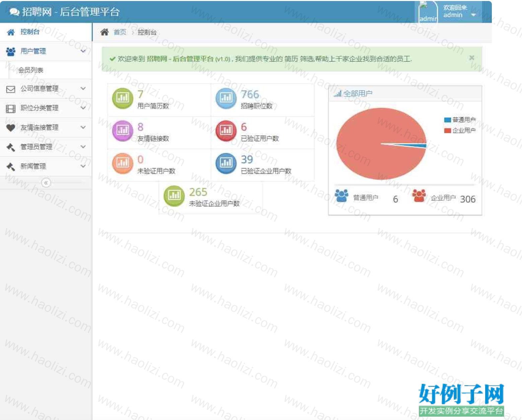The height and width of the screenshot is (420, 522).
Task: Expand the 友情连接管理 chevron
Action: click(83, 127)
